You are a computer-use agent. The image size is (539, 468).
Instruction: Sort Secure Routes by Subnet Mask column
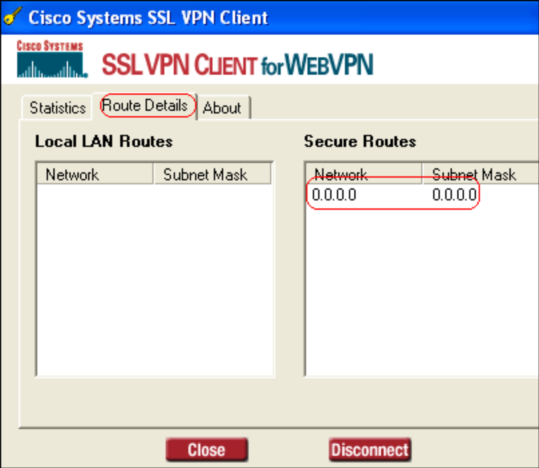481,174
